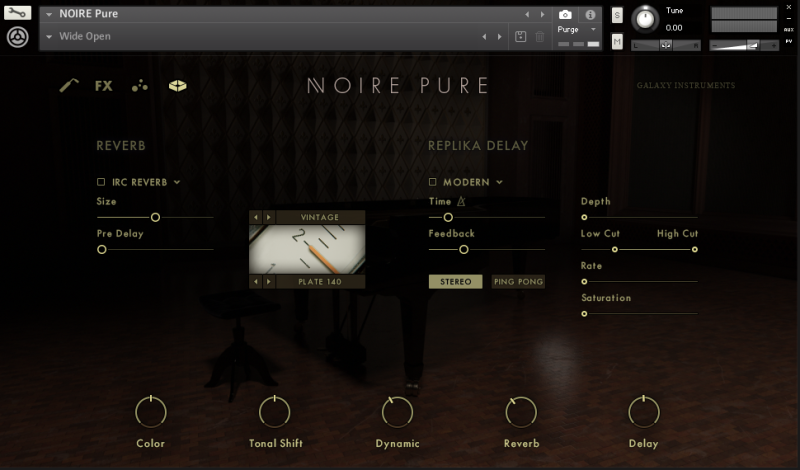The image size is (800, 470).
Task: Click the High Cut slider handle
Action: [x=695, y=250]
